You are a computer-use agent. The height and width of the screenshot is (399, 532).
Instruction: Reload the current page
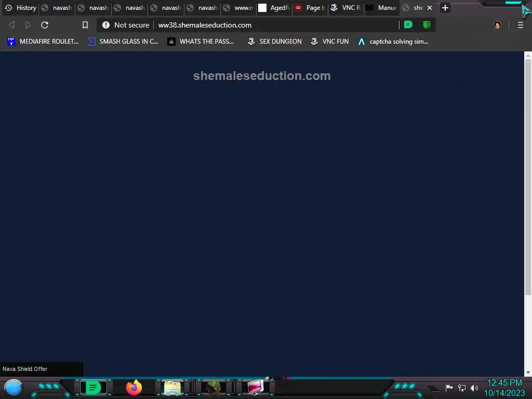click(x=45, y=25)
